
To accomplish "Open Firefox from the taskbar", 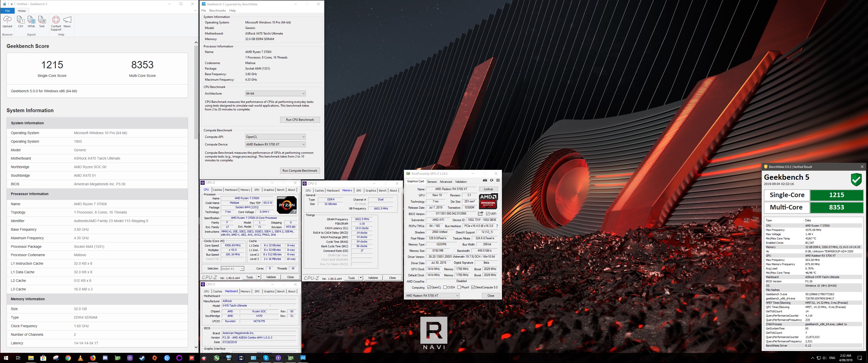I will pyautogui.click(x=93, y=358).
